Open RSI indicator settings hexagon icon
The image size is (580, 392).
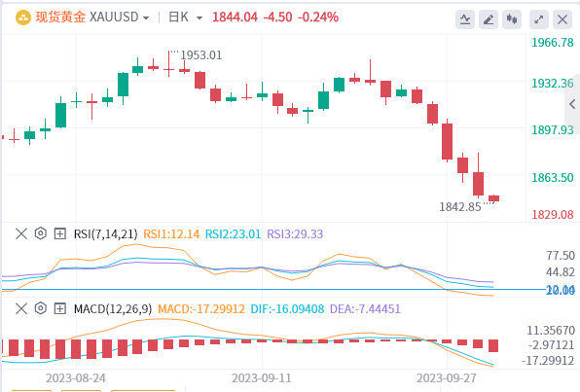40,233
